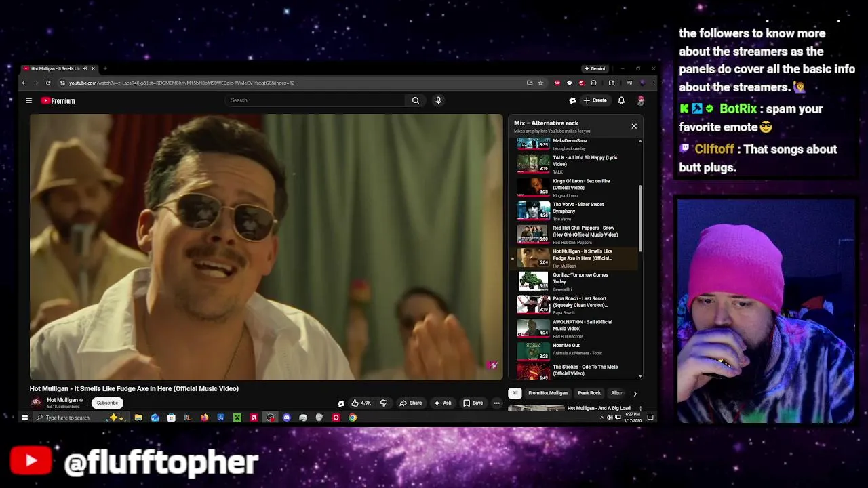Go back in browser navigation
The image size is (868, 488).
tap(24, 83)
